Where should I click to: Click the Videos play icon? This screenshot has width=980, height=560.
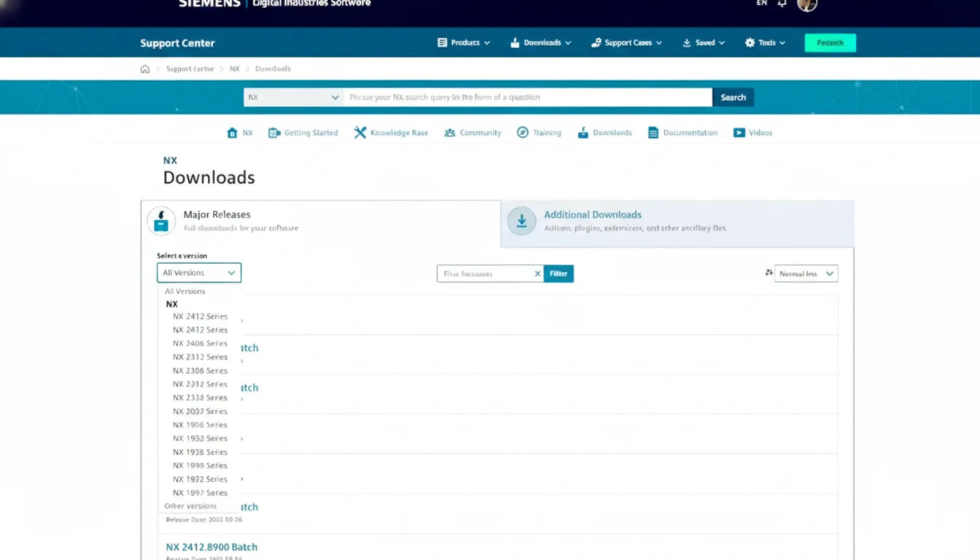click(739, 133)
